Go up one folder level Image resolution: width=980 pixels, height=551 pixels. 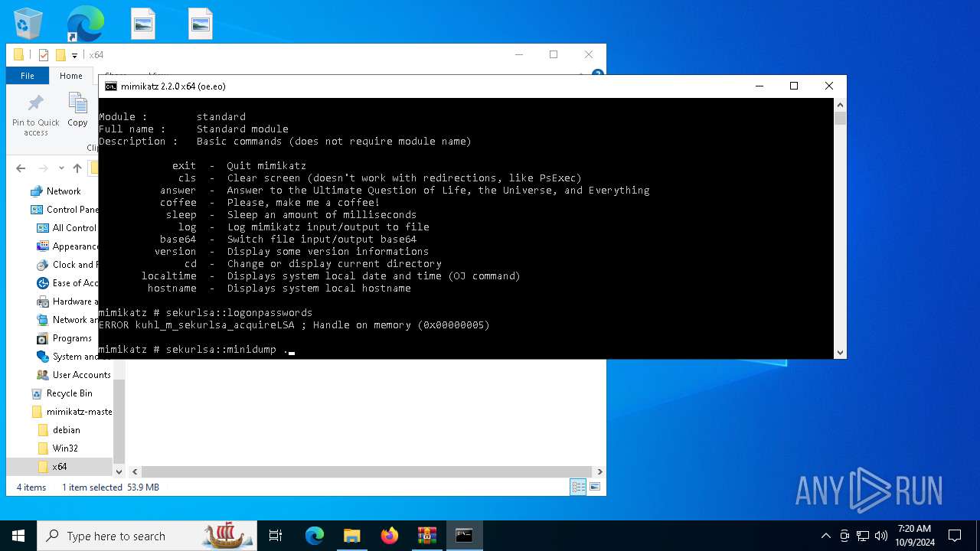(x=77, y=168)
